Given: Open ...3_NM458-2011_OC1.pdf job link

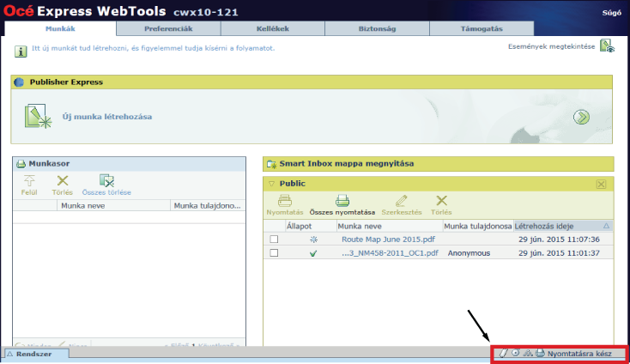Looking at the screenshot, I should pyautogui.click(x=390, y=253).
